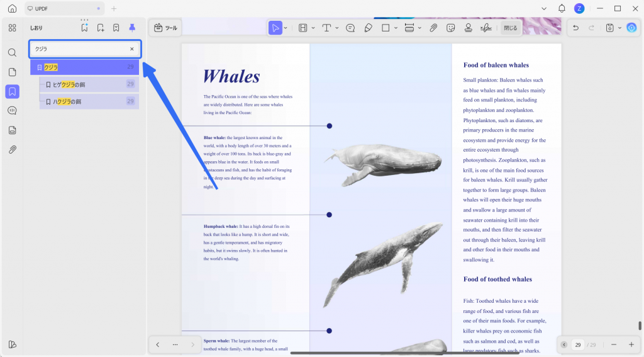The height and width of the screenshot is (357, 644).
Task: Open the save options dropdown arrow
Action: coord(619,28)
